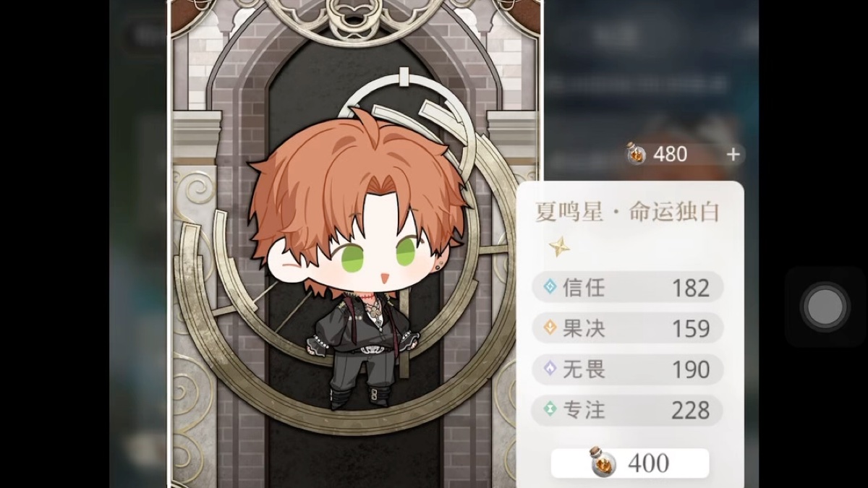This screenshot has width=868, height=488.
Task: Select the 专注 stat row
Action: pyautogui.click(x=628, y=410)
